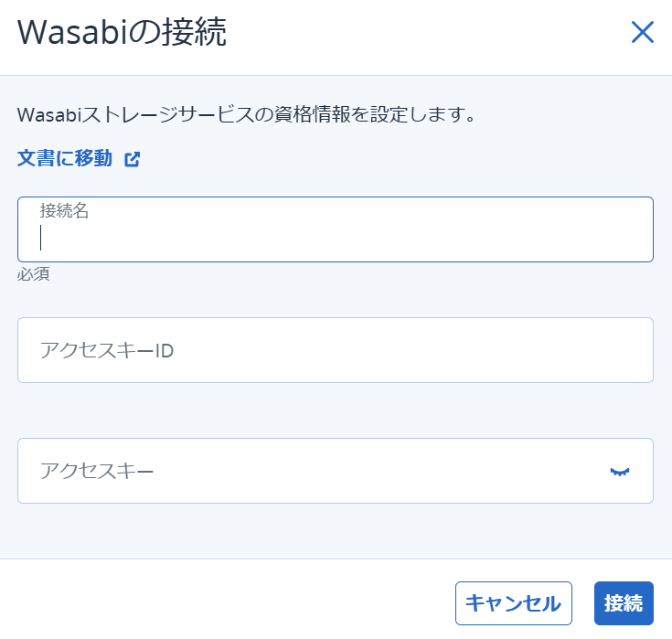Click the 必須 helper text under 接続名
Image resolution: width=672 pixels, height=639 pixels.
click(x=34, y=274)
